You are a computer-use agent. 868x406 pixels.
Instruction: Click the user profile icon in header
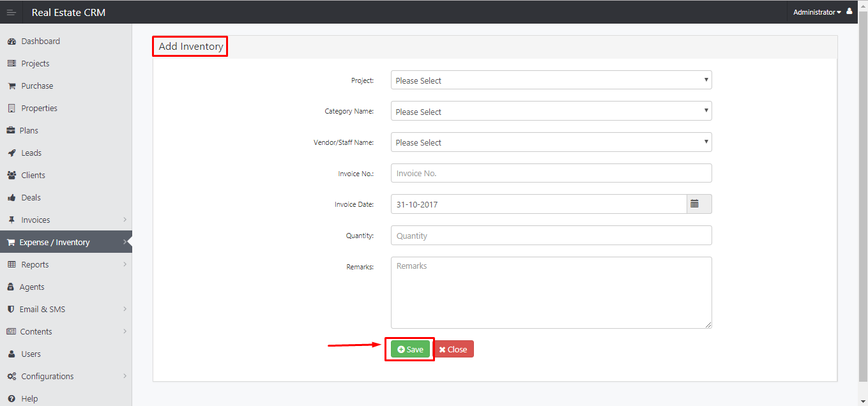(x=849, y=11)
